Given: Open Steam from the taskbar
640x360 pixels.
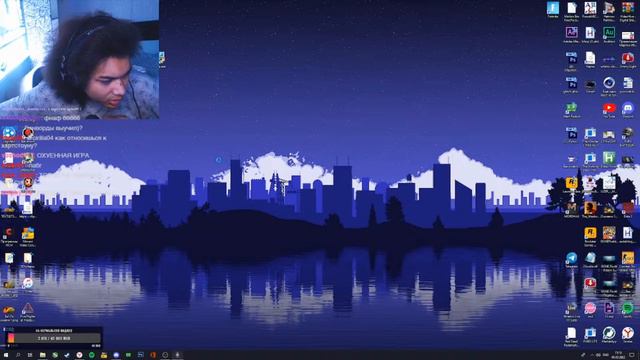Looking at the screenshot, I should pos(67,355).
